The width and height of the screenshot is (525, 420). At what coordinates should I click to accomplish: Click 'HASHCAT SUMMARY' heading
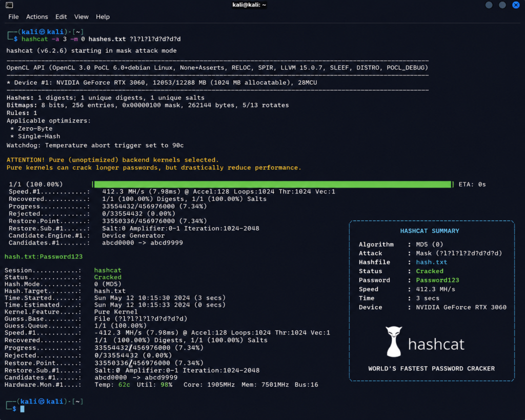430,231
